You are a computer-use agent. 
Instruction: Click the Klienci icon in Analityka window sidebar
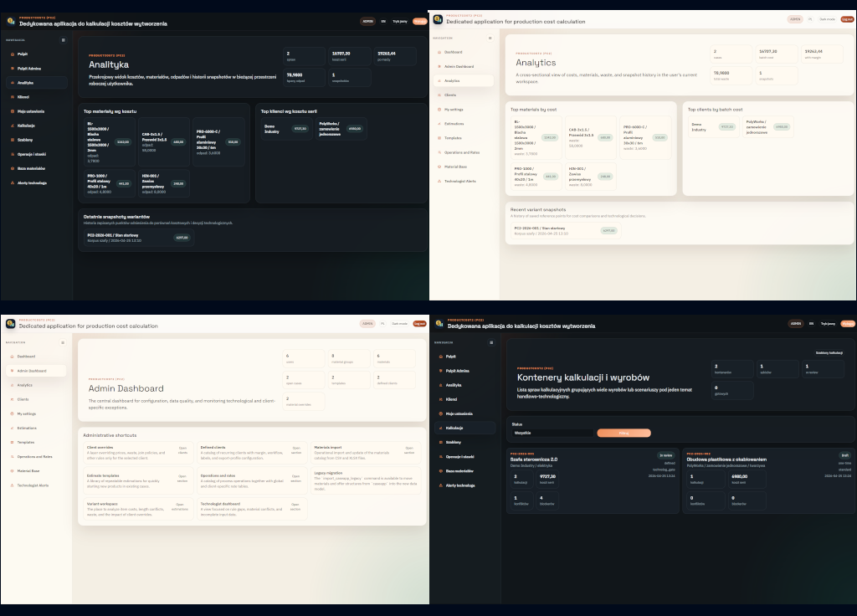tap(12, 97)
